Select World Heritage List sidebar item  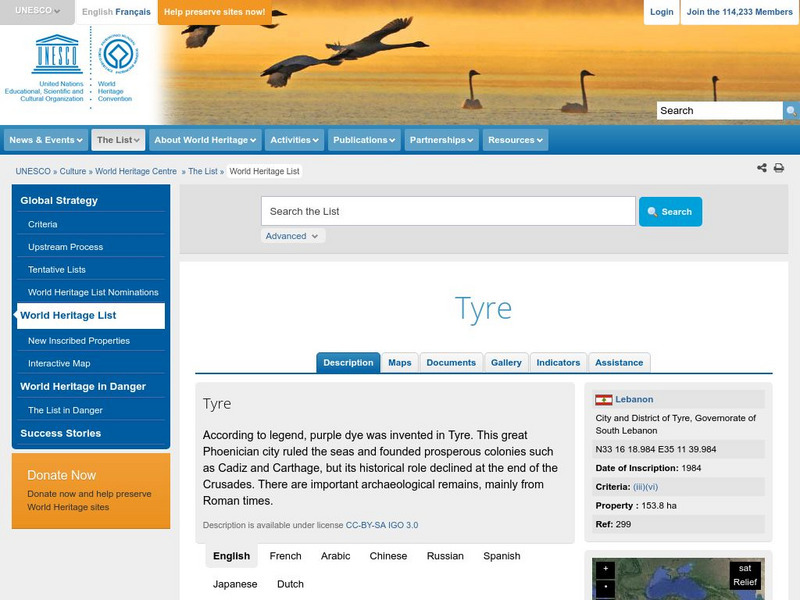pyautogui.click(x=91, y=316)
